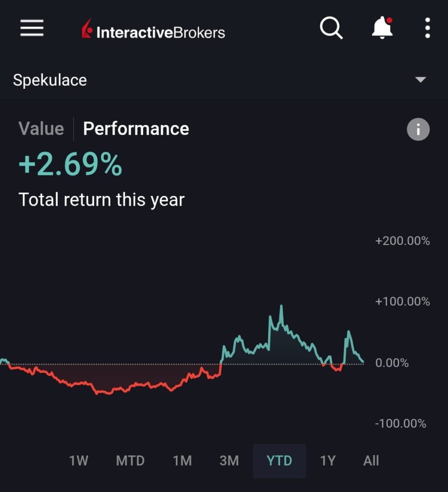Set chart range to 3M
448x492 pixels.
pyautogui.click(x=229, y=461)
